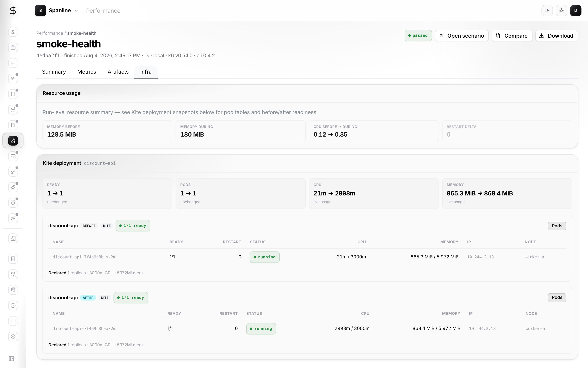Viewport: 588px width, 368px height.
Task: Open the chain link icon in sidebar
Action: point(13,172)
